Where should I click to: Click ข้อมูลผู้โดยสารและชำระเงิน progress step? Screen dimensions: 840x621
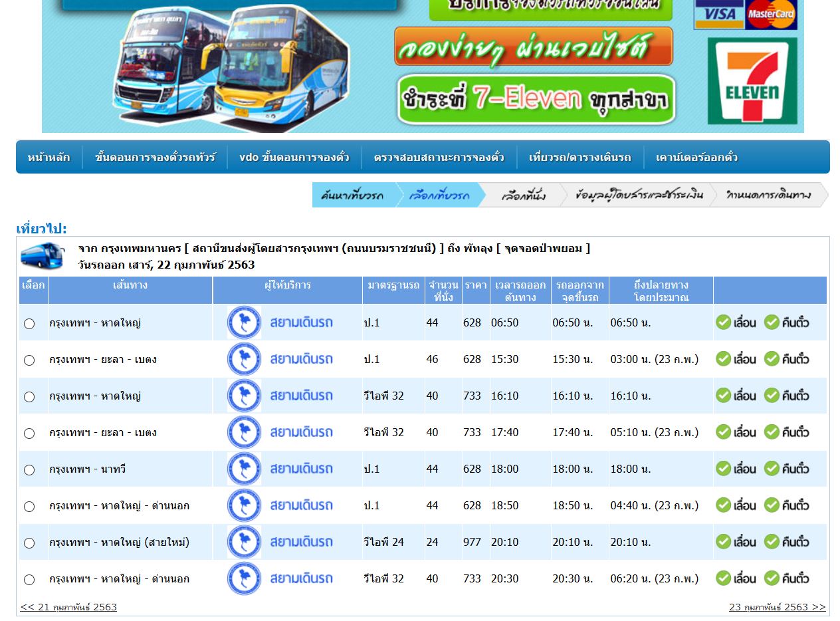pyautogui.click(x=639, y=195)
